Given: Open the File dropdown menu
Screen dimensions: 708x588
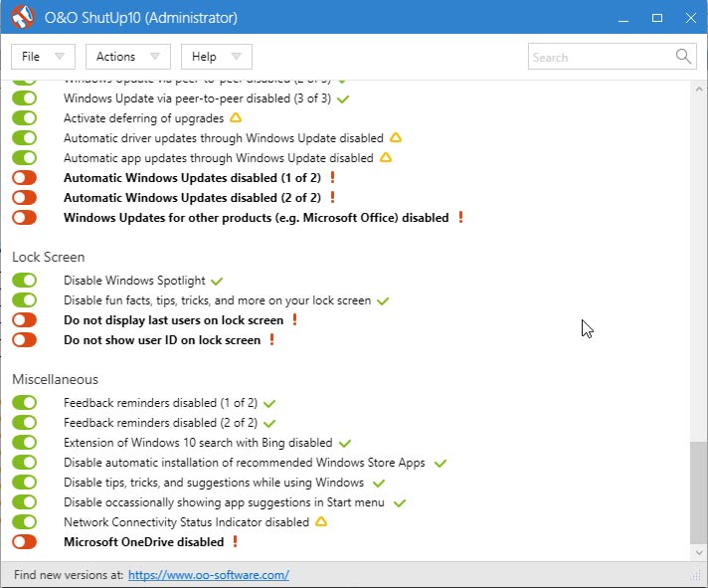Looking at the screenshot, I should point(43,57).
